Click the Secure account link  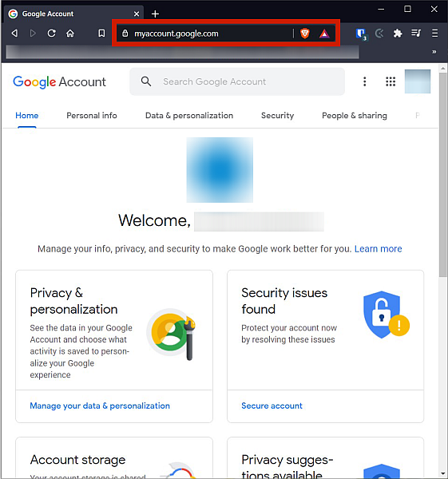click(272, 406)
